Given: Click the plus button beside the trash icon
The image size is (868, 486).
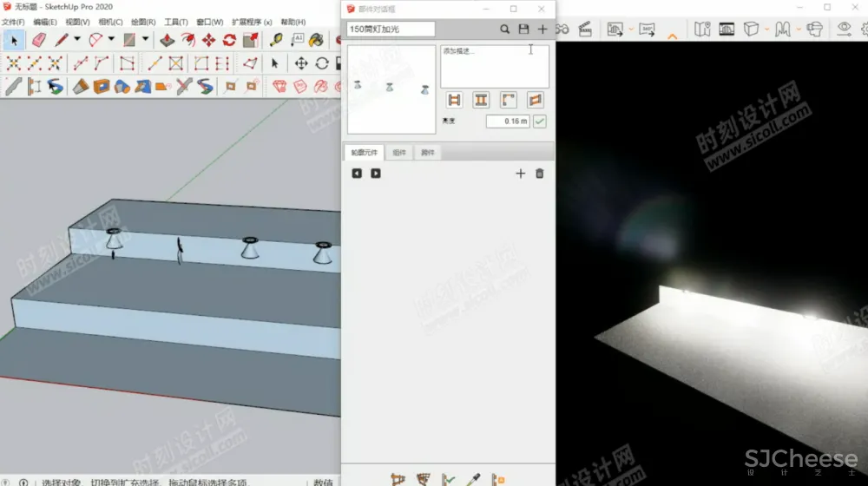Looking at the screenshot, I should tap(521, 174).
